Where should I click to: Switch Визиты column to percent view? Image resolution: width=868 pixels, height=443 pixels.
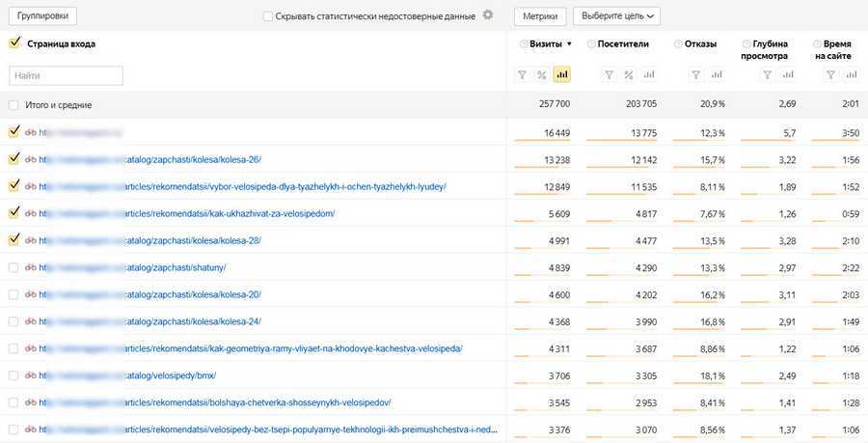[x=542, y=75]
